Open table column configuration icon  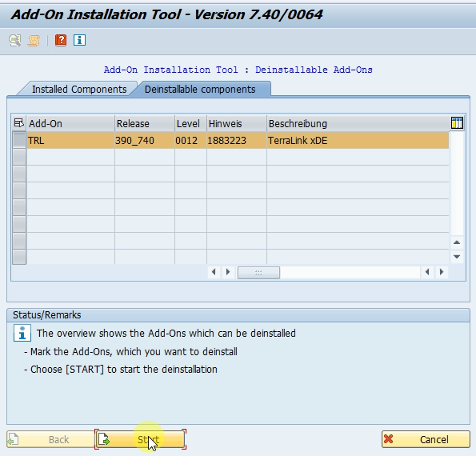tap(457, 123)
